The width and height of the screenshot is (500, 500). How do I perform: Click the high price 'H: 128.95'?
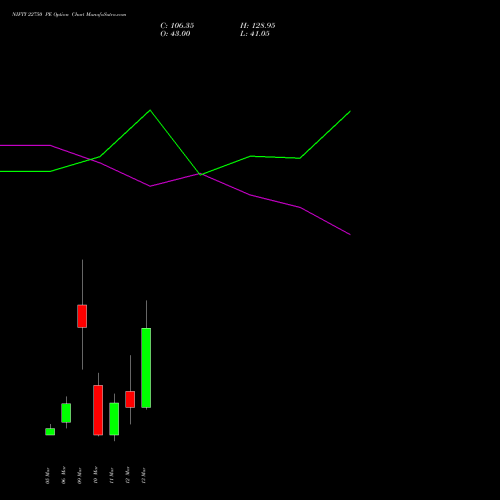(258, 26)
